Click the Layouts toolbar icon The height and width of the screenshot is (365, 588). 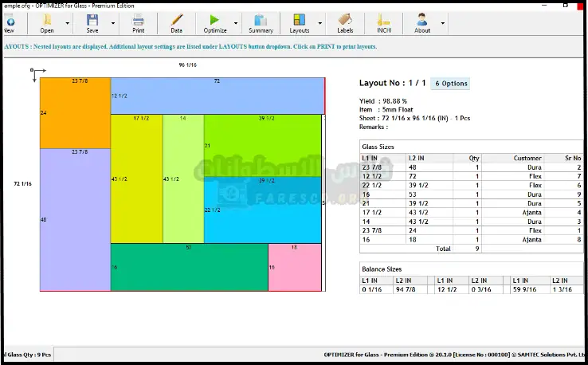point(299,20)
